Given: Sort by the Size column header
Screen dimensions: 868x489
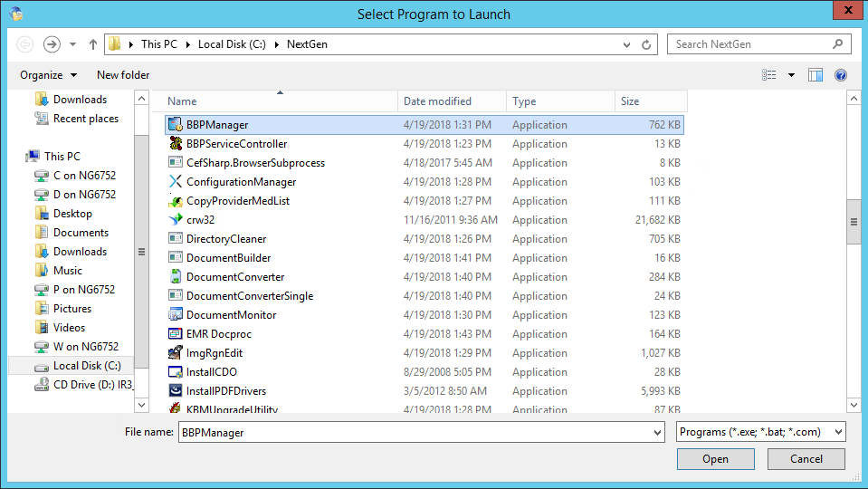Looking at the screenshot, I should 651,101.
